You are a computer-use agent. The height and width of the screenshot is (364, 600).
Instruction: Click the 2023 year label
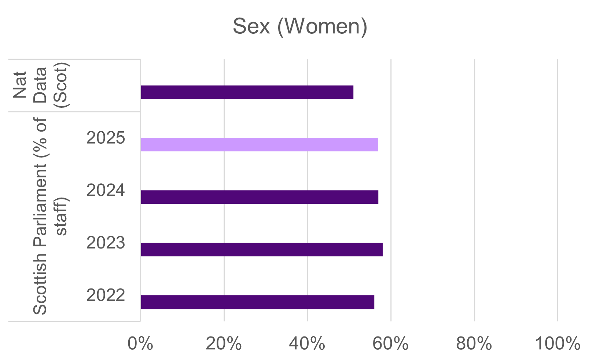click(106, 243)
